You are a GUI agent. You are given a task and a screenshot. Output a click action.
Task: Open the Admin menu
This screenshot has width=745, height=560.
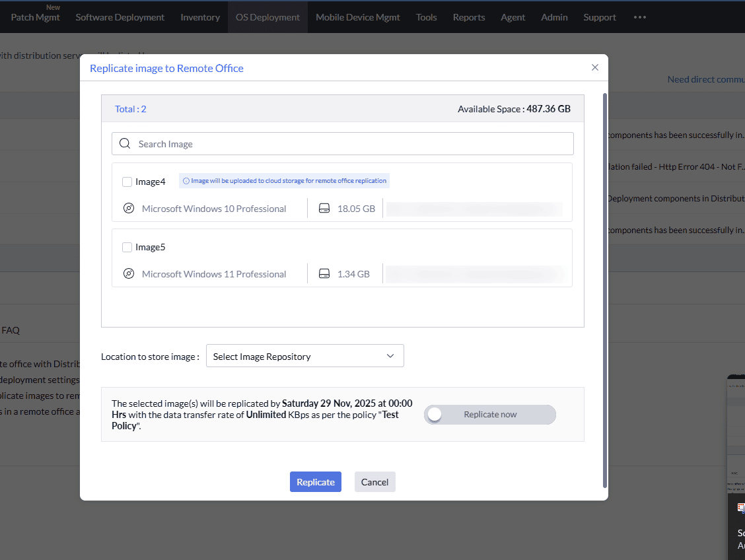coord(554,17)
